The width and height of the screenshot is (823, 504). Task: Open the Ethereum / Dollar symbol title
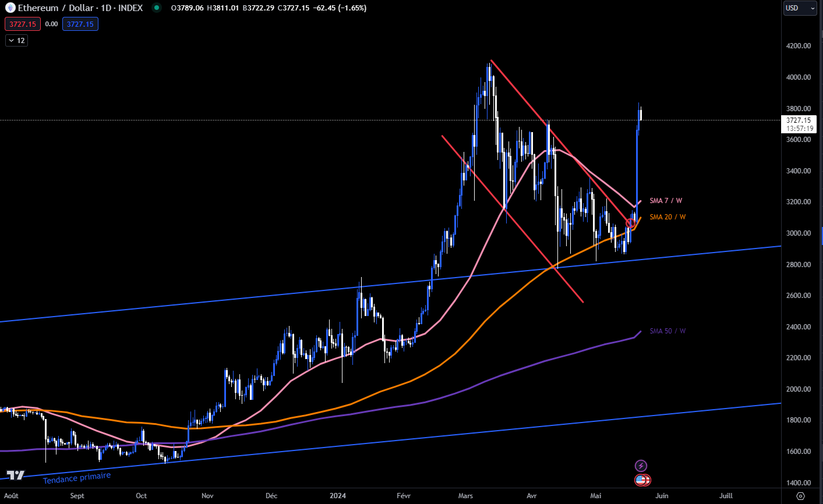[80, 8]
